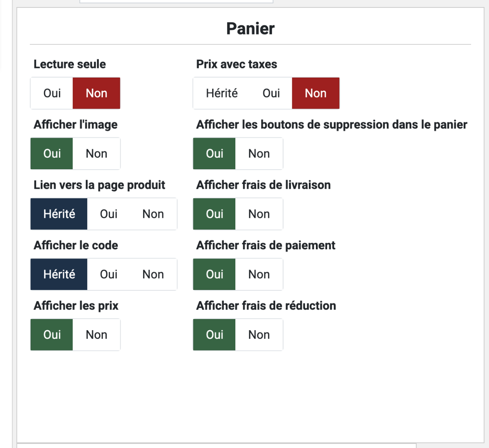Set Lien vers la page produit to Oui
The image size is (489, 448).
click(108, 214)
